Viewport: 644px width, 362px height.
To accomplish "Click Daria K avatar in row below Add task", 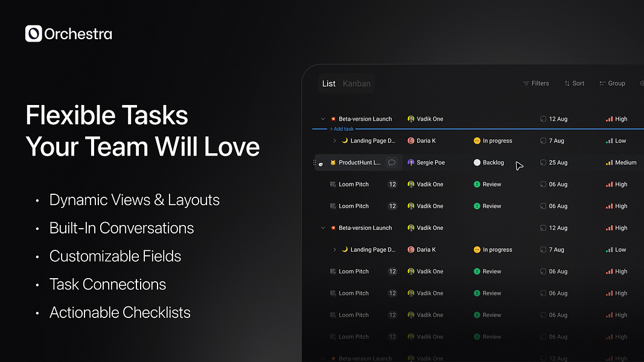I will point(410,141).
